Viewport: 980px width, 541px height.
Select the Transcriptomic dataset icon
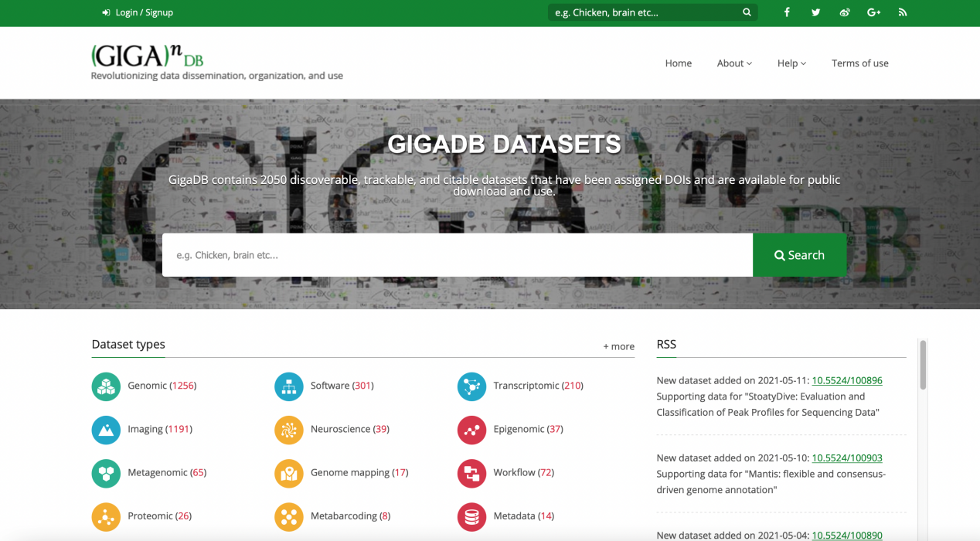point(471,386)
